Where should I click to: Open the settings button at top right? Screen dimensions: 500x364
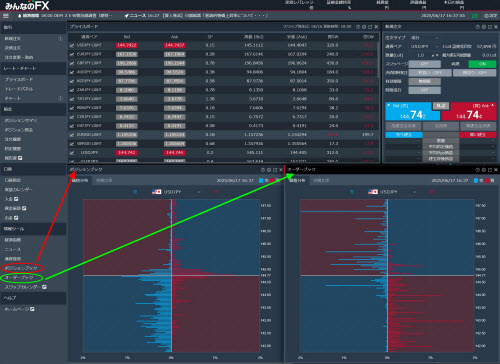491,16
